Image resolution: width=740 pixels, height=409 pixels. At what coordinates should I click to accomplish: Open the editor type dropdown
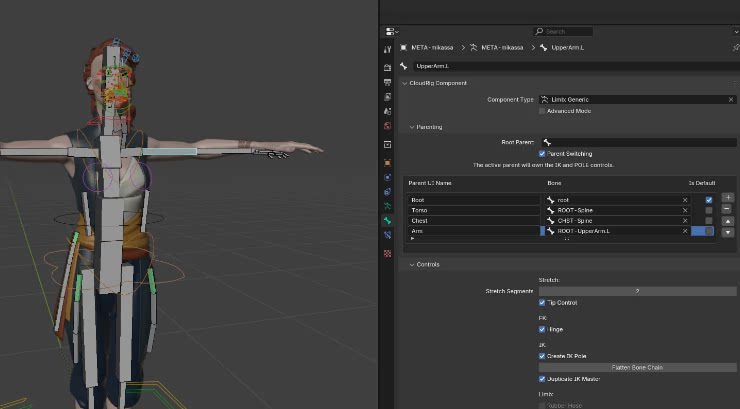click(x=392, y=32)
